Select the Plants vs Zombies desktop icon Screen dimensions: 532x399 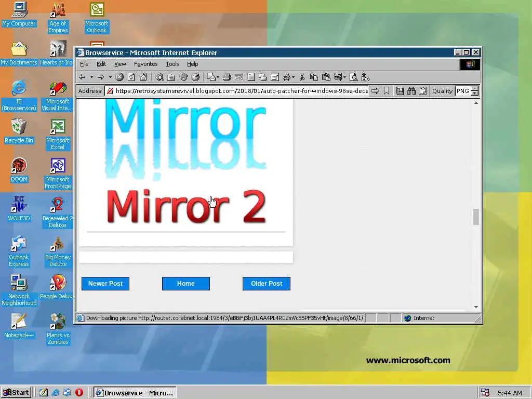58,329
